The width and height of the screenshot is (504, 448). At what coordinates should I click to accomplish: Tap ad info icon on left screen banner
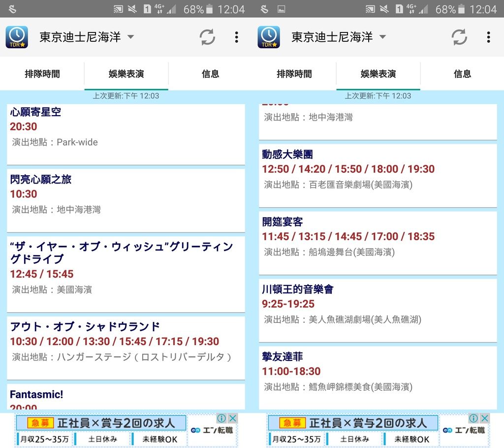coord(221,418)
